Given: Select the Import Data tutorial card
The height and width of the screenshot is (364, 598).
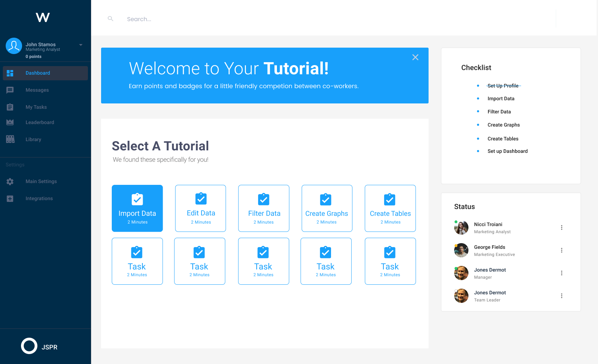Looking at the screenshot, I should (x=137, y=208).
